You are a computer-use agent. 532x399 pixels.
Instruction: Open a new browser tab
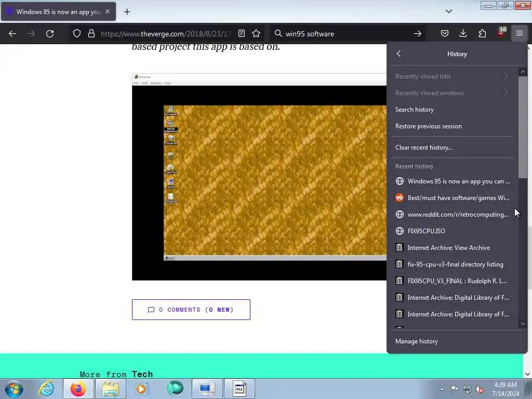[x=127, y=12]
